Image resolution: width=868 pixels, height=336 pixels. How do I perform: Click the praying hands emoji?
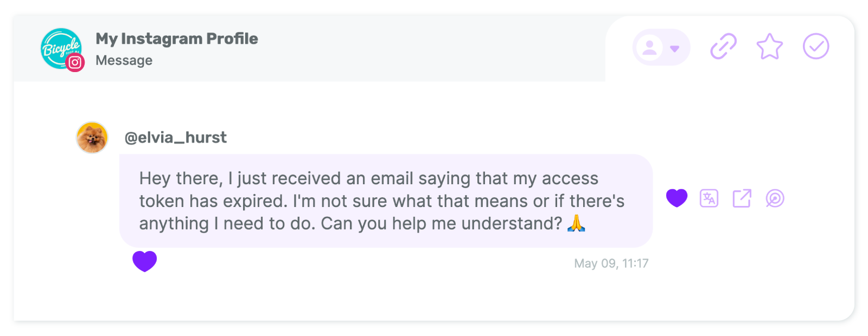coord(576,223)
